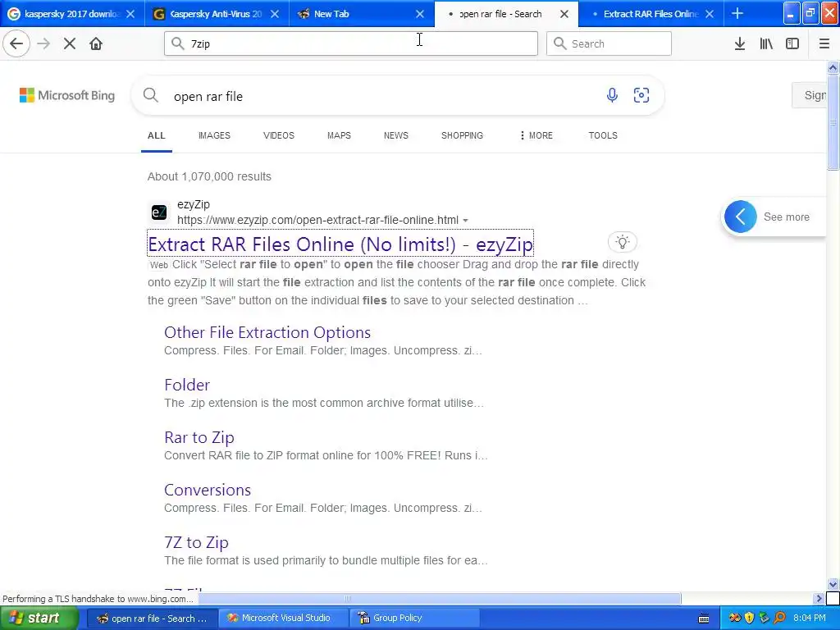
Task: Open the '7Z to Zip' sublink
Action: [196, 542]
